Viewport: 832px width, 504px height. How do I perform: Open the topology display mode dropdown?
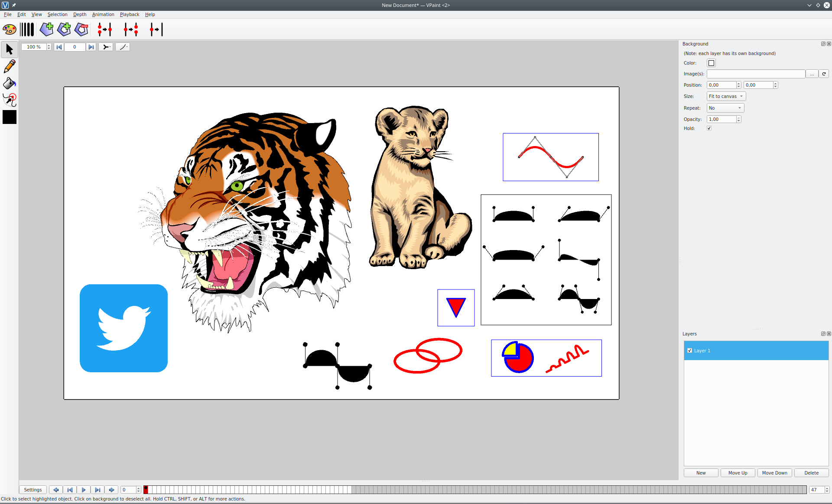coord(106,47)
